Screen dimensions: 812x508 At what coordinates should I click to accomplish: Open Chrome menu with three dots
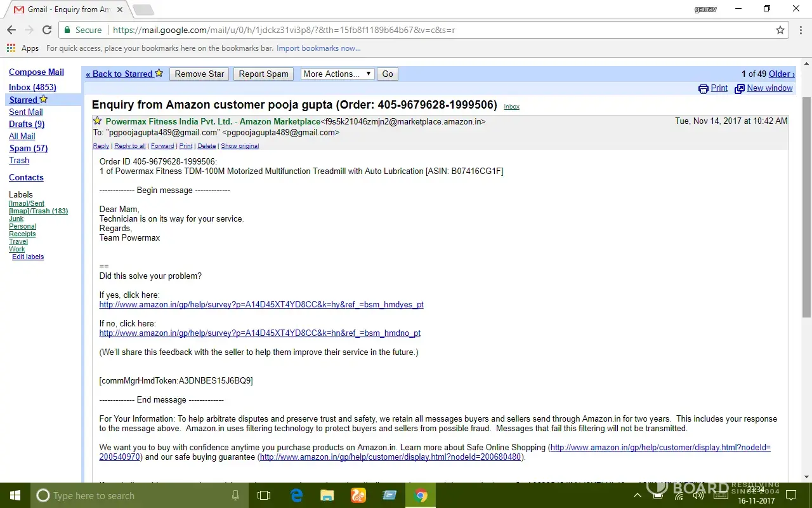point(799,30)
